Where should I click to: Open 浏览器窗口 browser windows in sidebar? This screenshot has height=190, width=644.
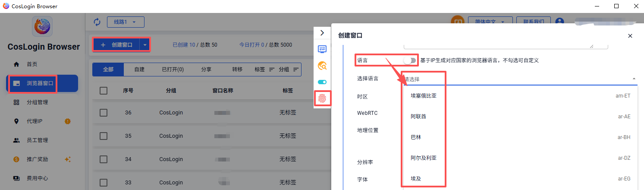coord(42,83)
